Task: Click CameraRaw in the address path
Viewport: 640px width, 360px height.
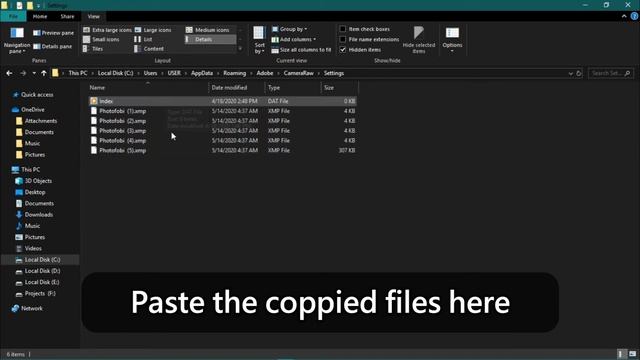Action: (x=299, y=73)
